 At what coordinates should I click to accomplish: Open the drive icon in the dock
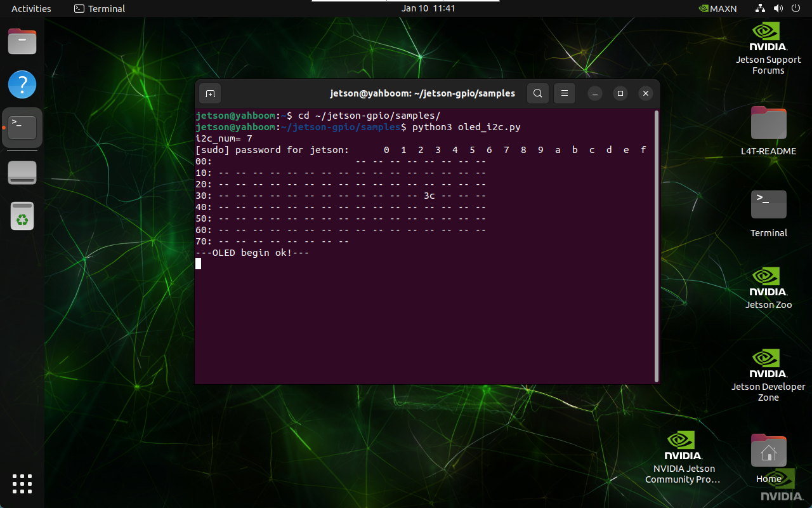click(x=22, y=173)
